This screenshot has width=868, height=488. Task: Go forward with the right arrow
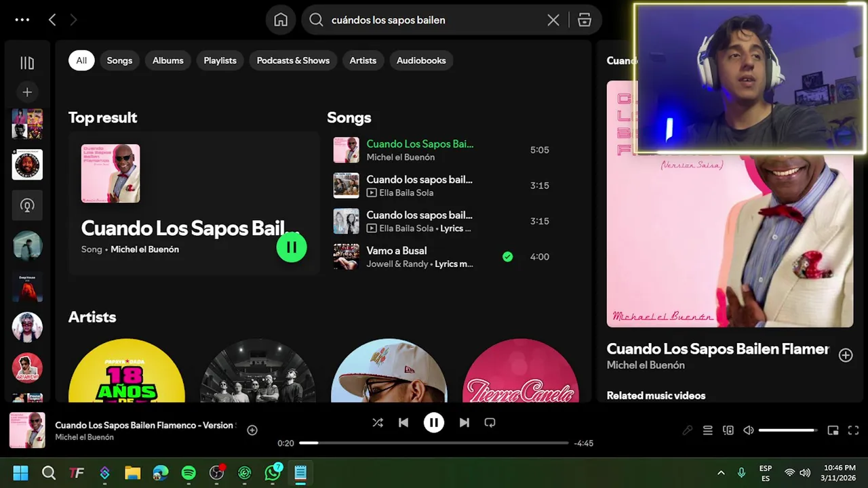[73, 20]
